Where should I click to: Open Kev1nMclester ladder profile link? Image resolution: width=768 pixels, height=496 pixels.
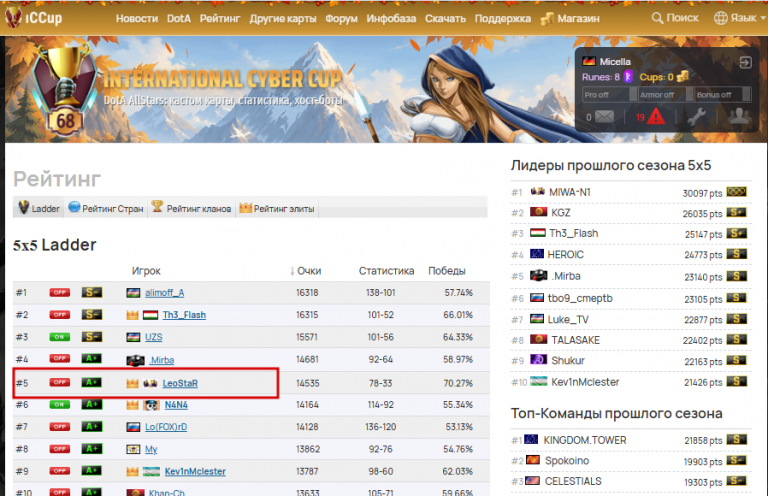point(195,472)
